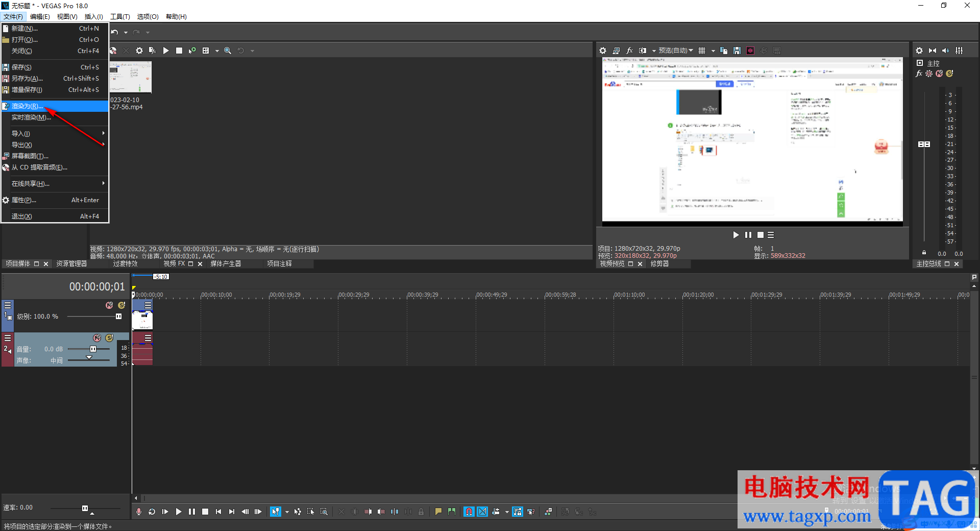
Task: Save snapshot to file icon
Action: (x=737, y=51)
